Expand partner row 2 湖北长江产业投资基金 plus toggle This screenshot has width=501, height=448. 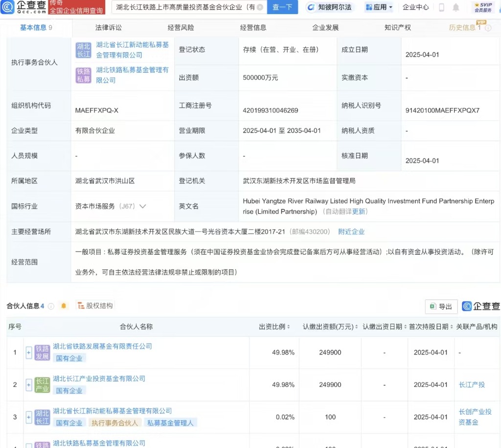tap(29, 385)
